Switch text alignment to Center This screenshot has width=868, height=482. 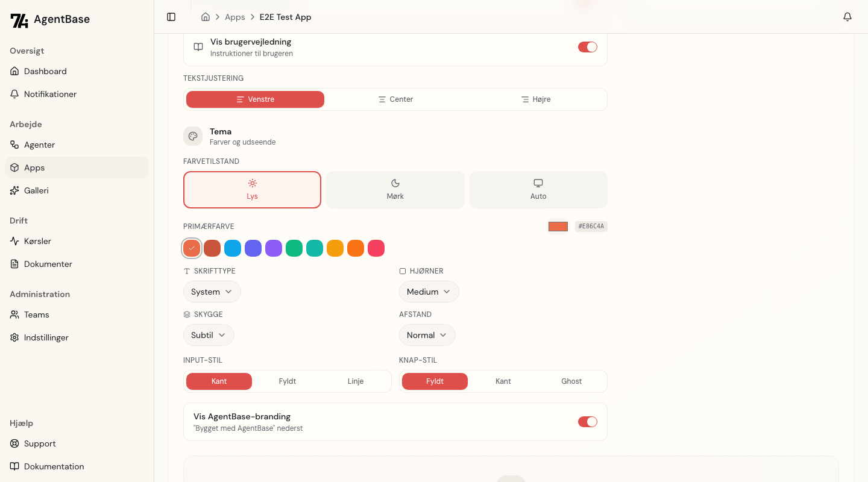click(x=395, y=99)
